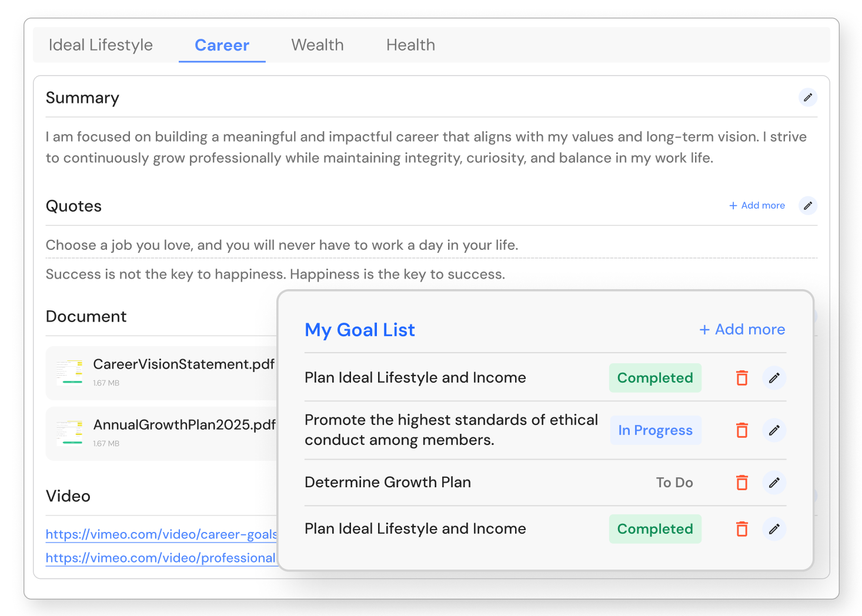
Task: Click the To Do status label
Action: pos(674,483)
